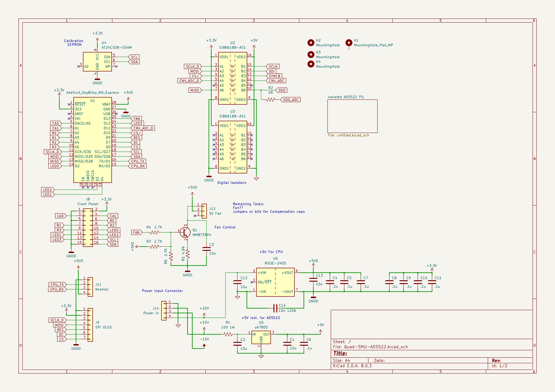Select the R1 100 1W resistor

click(x=228, y=334)
